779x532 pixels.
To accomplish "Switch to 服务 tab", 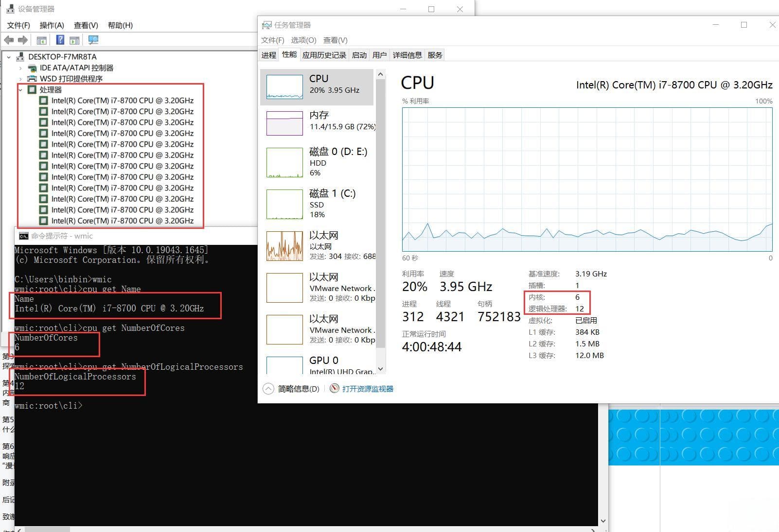I will click(435, 55).
